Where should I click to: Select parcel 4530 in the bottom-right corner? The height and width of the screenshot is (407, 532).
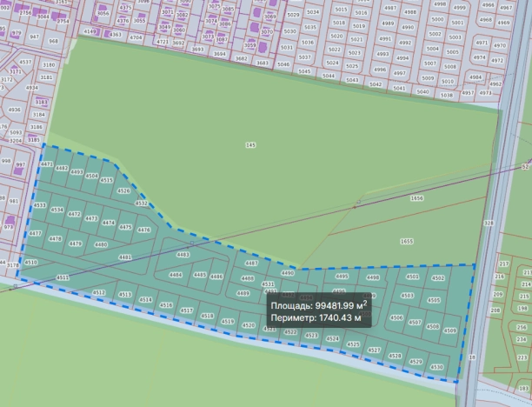pyautogui.click(x=436, y=367)
